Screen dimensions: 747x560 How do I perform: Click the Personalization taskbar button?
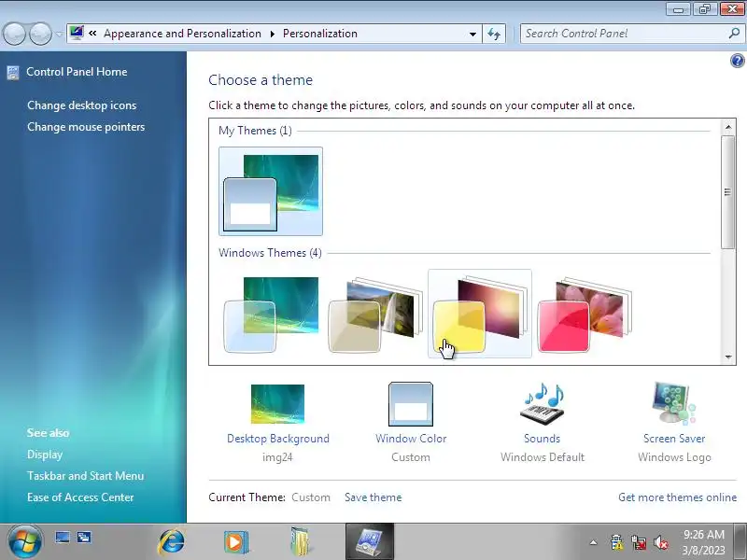370,542
